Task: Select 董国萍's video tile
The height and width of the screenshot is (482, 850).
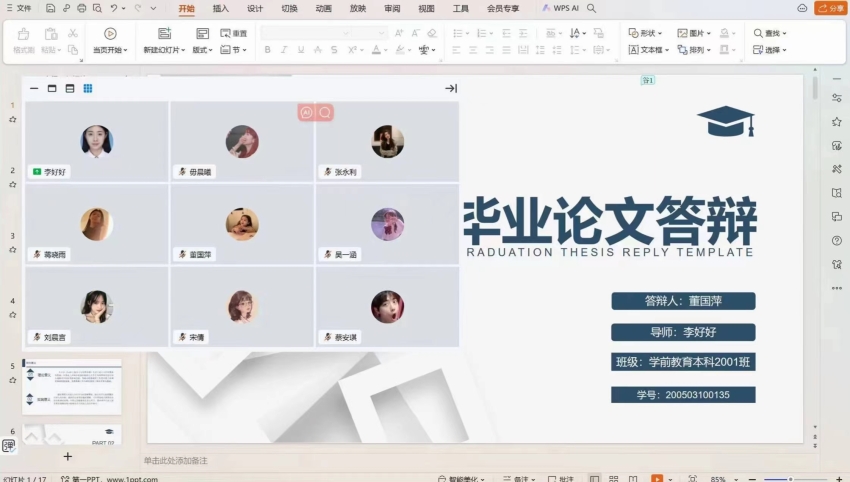Action: pyautogui.click(x=242, y=224)
